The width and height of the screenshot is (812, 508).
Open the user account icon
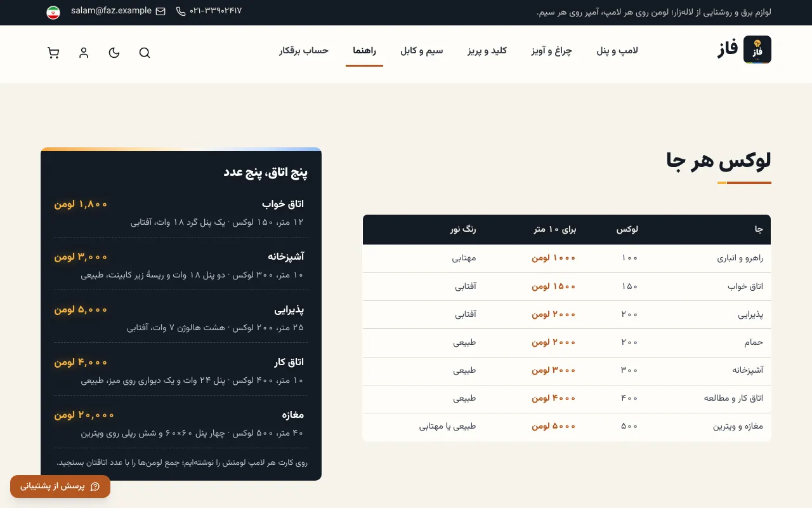(84, 53)
